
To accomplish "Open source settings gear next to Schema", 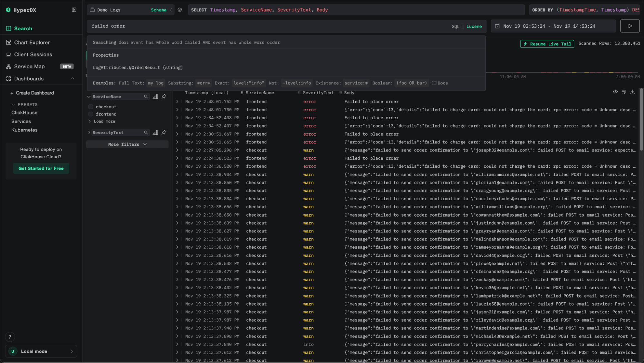I will click(180, 10).
